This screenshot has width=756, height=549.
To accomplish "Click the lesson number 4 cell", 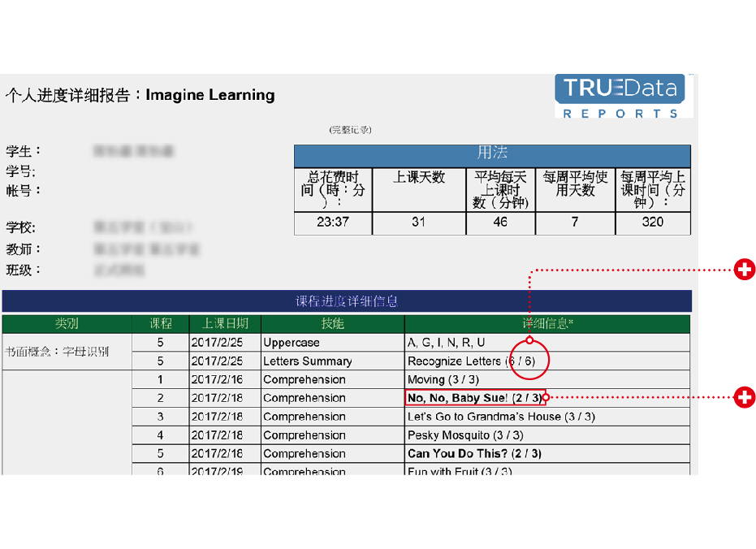I will pyautogui.click(x=161, y=435).
